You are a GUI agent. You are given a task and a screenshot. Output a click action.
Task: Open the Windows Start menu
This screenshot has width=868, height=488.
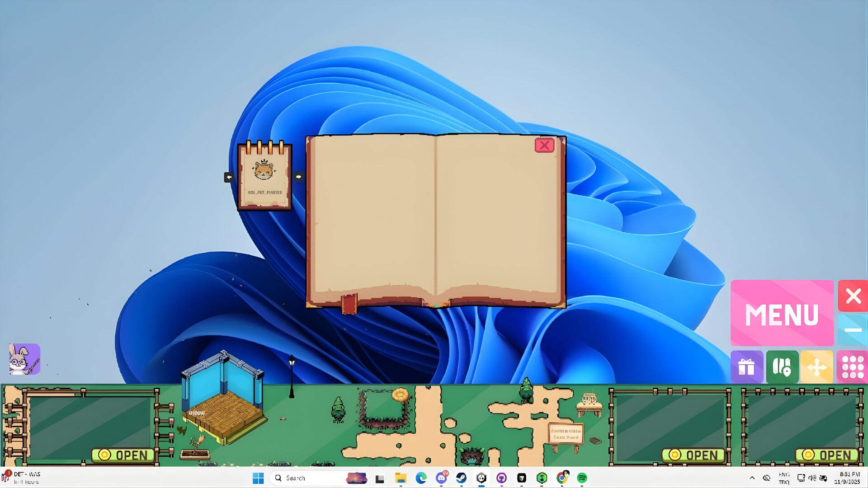[x=259, y=477]
